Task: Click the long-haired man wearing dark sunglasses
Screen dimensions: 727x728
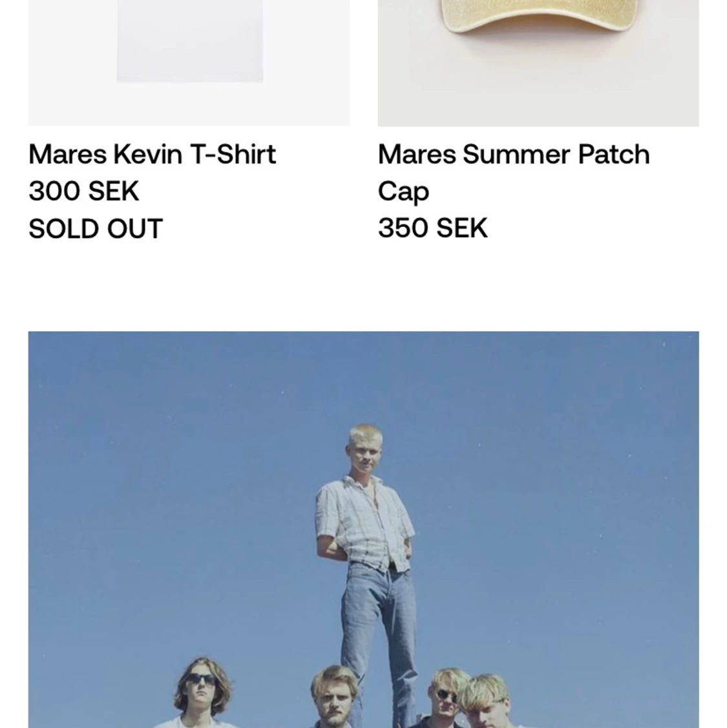Action: point(202,692)
